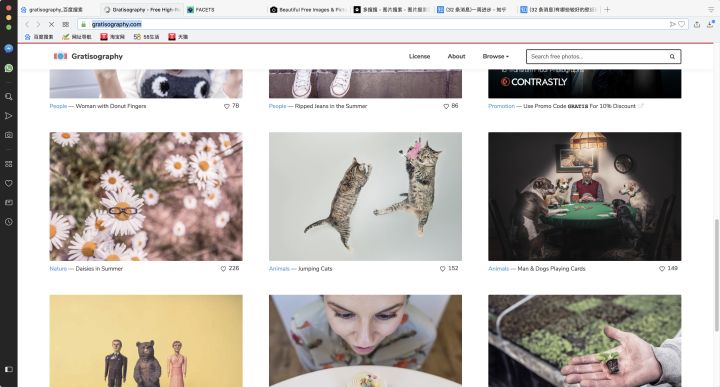
Task: Open sidebar search (magnifier icon)
Action: [8, 96]
